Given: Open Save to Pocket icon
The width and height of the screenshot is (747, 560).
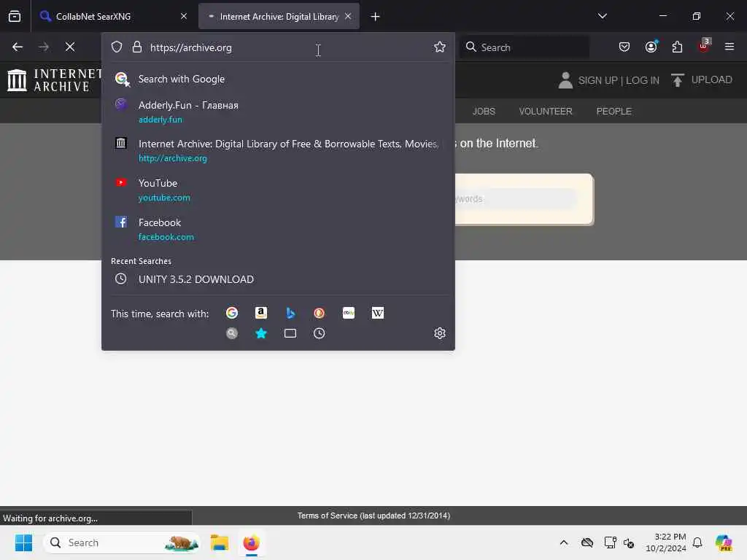Looking at the screenshot, I should pyautogui.click(x=624, y=47).
